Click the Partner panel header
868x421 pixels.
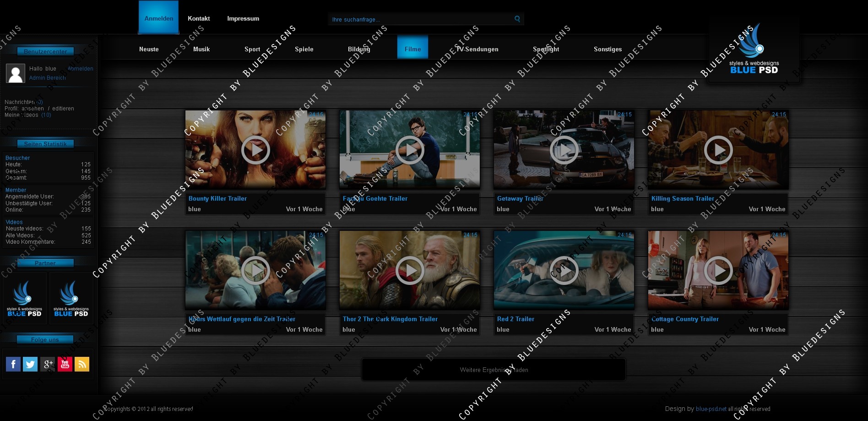[x=45, y=263]
